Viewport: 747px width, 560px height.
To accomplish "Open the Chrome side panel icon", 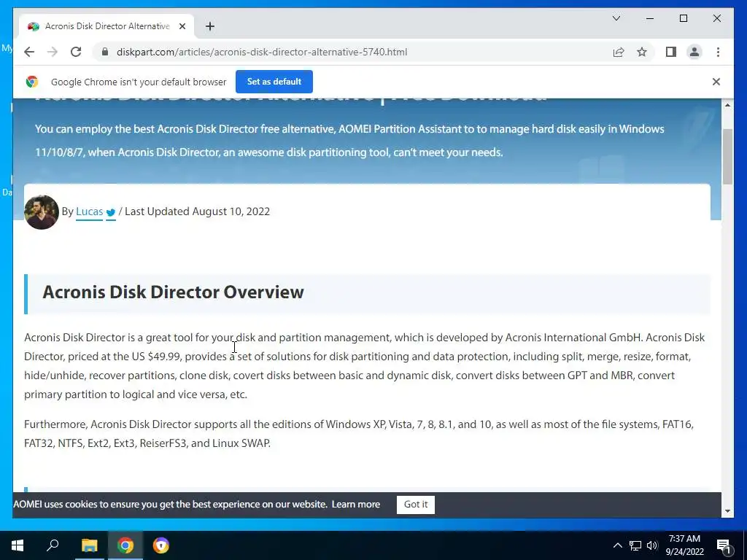I will coord(671,52).
